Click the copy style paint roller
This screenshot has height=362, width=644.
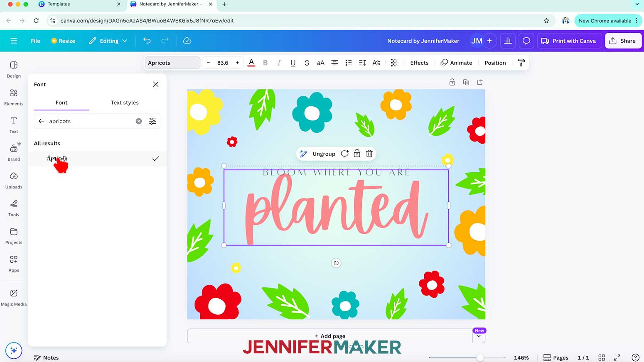(521, 63)
